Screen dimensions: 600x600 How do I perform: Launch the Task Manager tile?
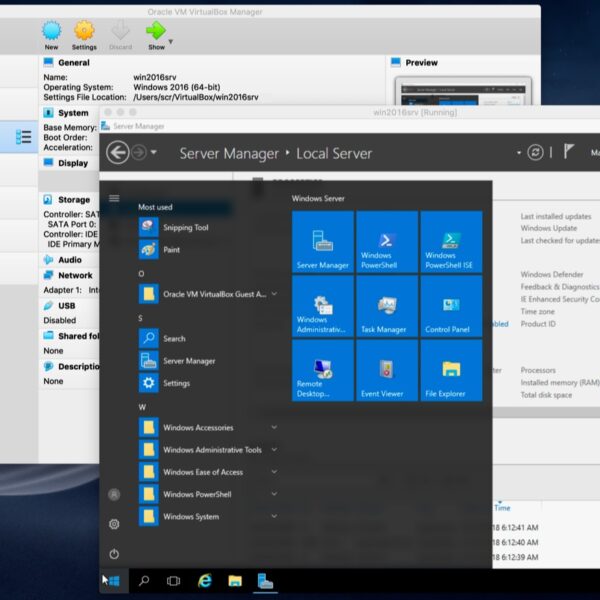387,306
